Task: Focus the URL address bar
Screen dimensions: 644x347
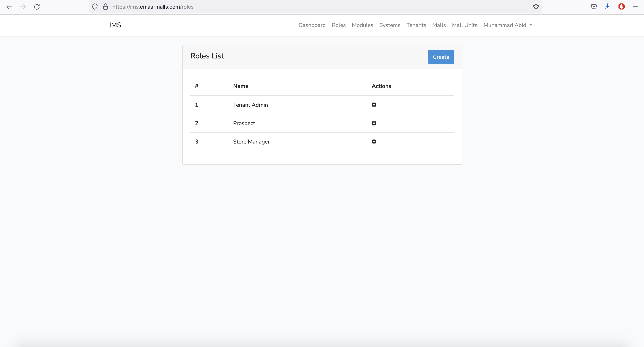Action: [x=315, y=7]
